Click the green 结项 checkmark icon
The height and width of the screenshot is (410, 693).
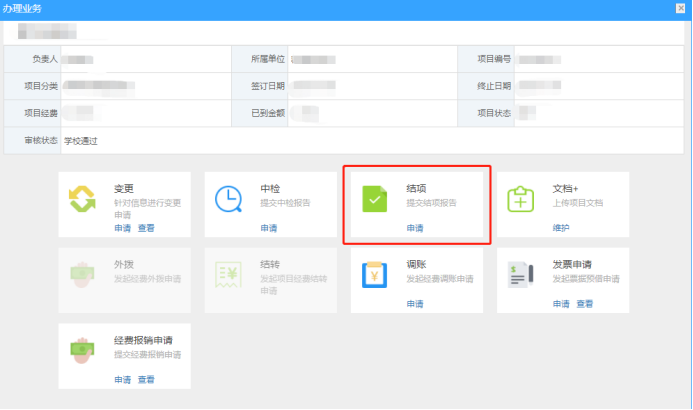(374, 200)
